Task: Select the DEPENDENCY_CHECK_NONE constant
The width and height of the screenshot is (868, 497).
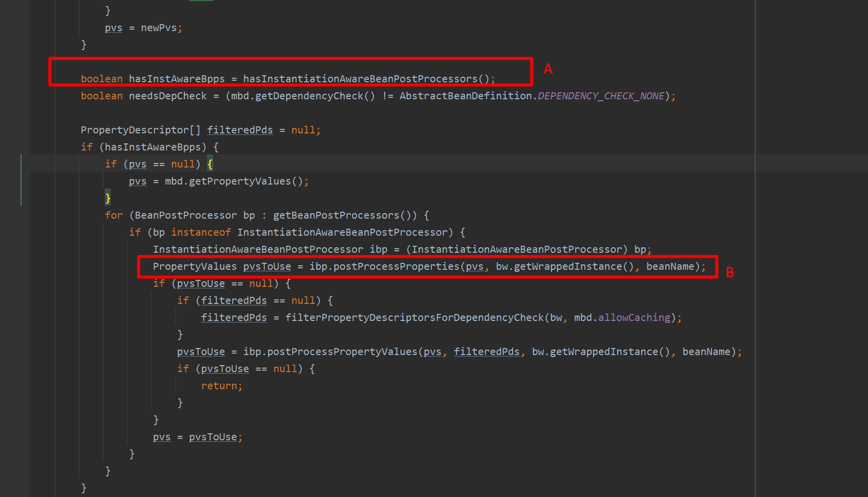Action: tap(601, 96)
